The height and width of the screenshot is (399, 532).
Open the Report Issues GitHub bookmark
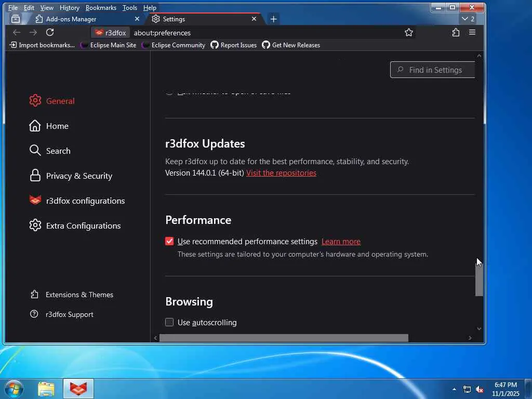coord(234,45)
